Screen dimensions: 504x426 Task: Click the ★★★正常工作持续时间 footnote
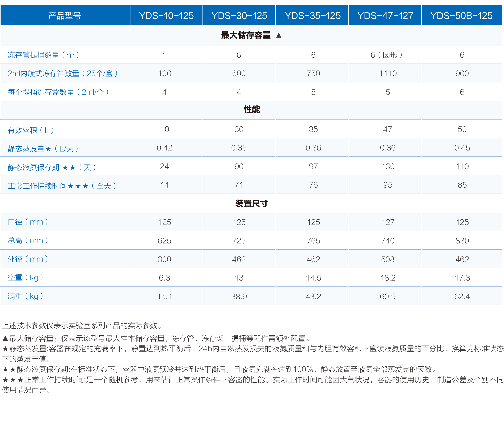[x=253, y=385]
